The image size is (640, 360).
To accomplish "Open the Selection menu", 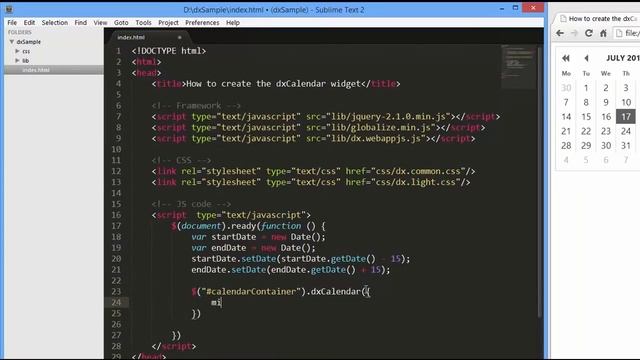I will [x=55, y=22].
